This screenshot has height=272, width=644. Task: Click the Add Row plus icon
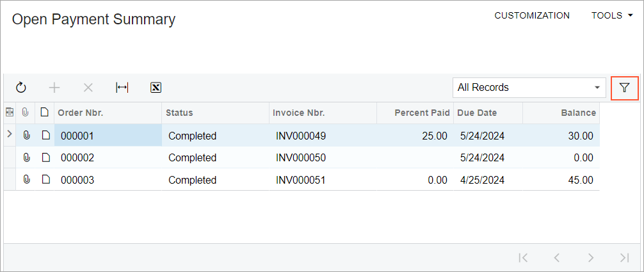click(54, 88)
